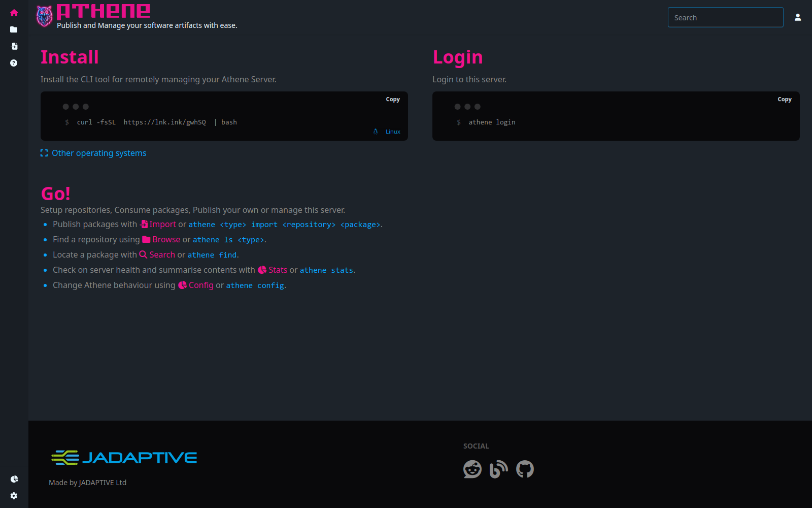Open the Browse folder icon in sidebar

click(x=14, y=29)
